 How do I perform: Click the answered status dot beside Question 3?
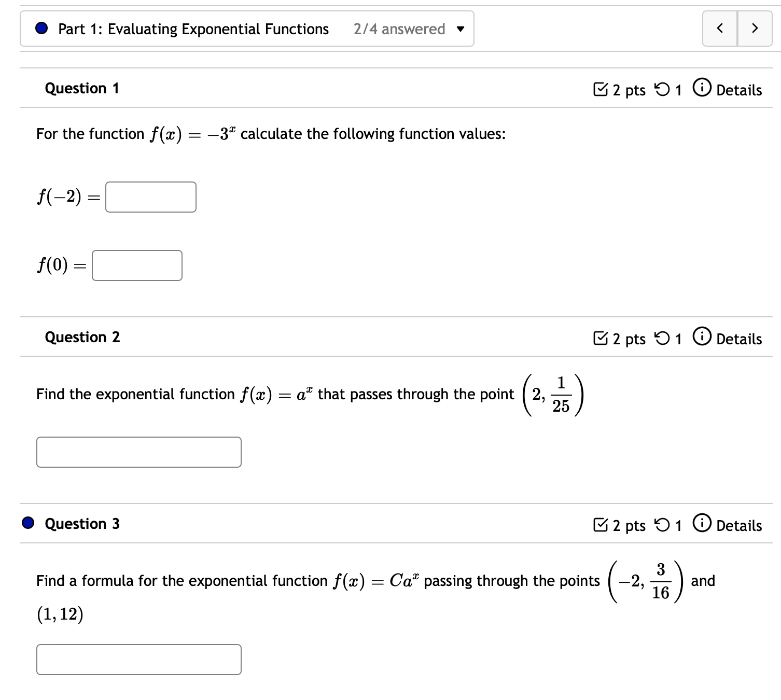[x=27, y=523]
